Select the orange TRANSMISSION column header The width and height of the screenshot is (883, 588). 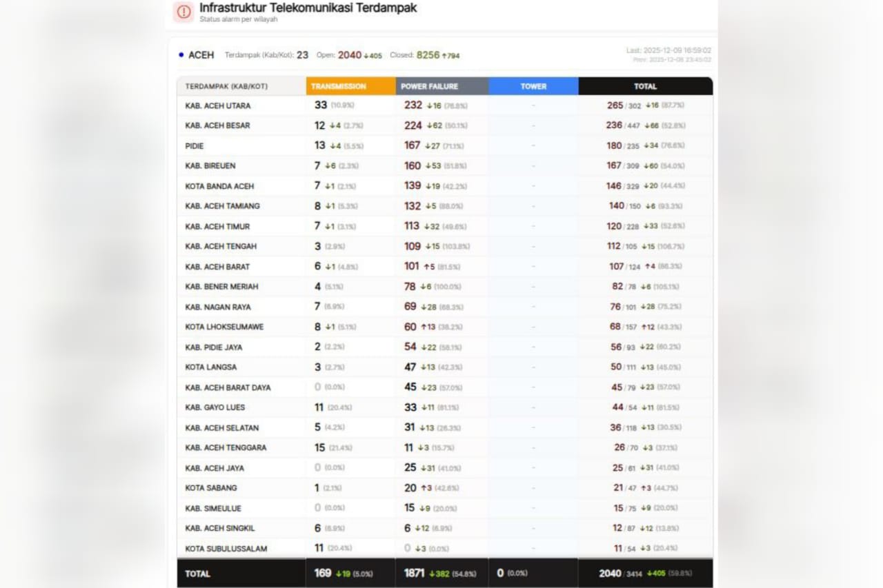click(x=350, y=87)
